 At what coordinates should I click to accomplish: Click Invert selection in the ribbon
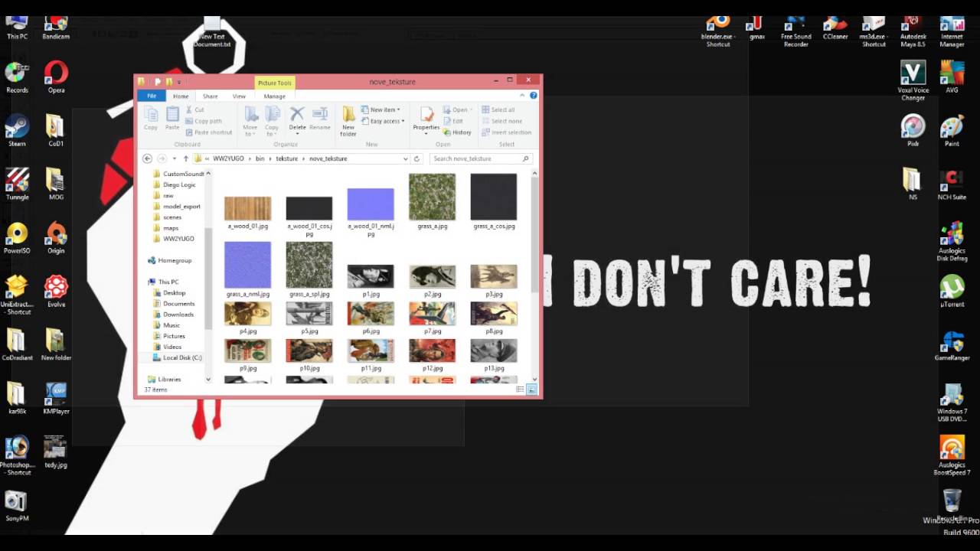coord(506,132)
